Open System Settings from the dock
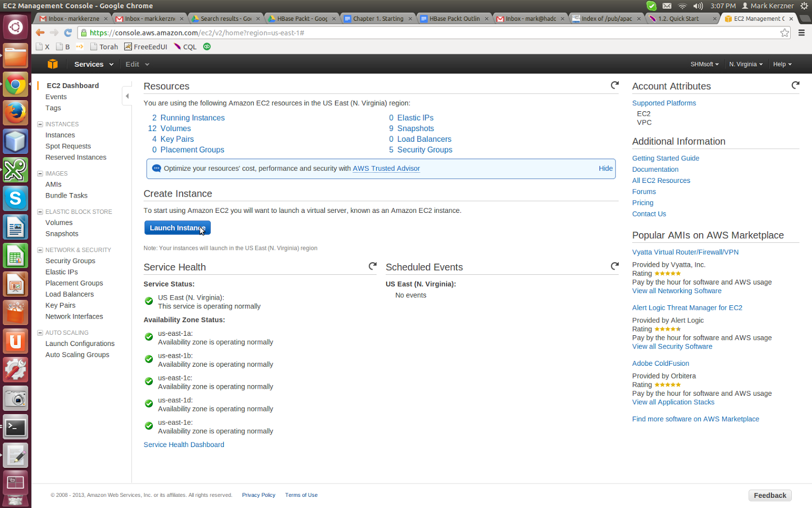The height and width of the screenshot is (508, 812). (x=15, y=370)
